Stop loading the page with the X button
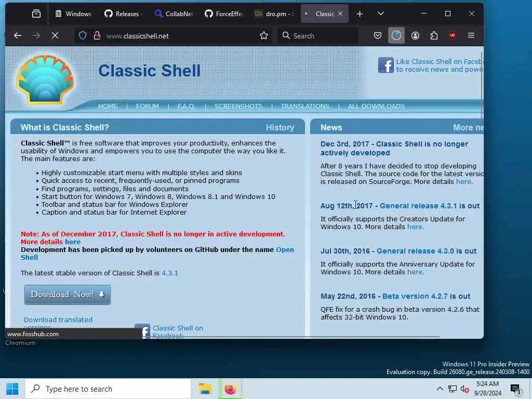Screen dimensions: 532x399 55,36
